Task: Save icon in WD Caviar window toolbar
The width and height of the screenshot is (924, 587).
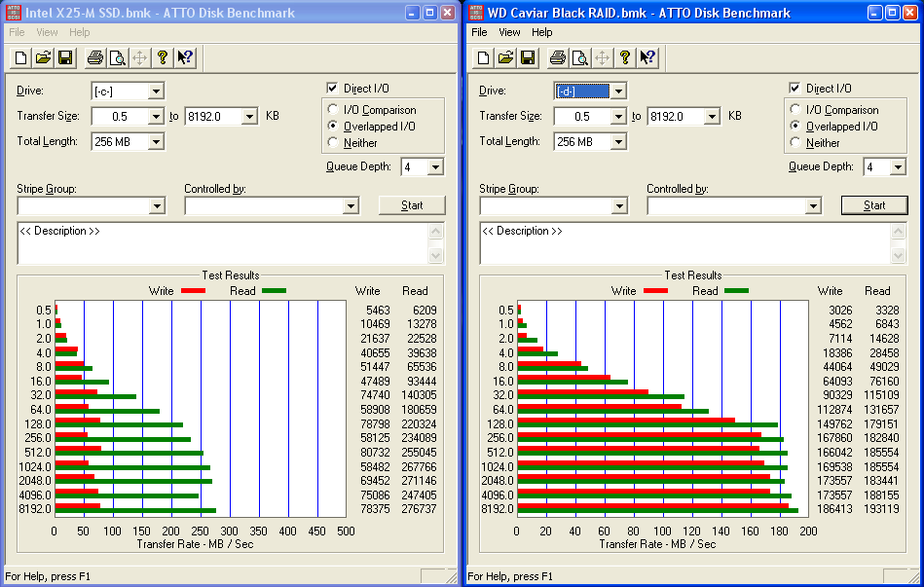Action: click(x=528, y=57)
